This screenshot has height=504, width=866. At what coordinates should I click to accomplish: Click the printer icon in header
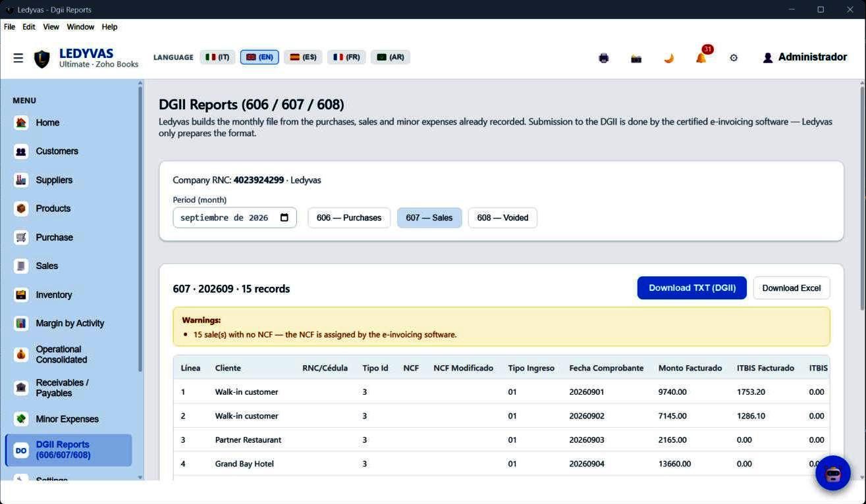coord(603,58)
